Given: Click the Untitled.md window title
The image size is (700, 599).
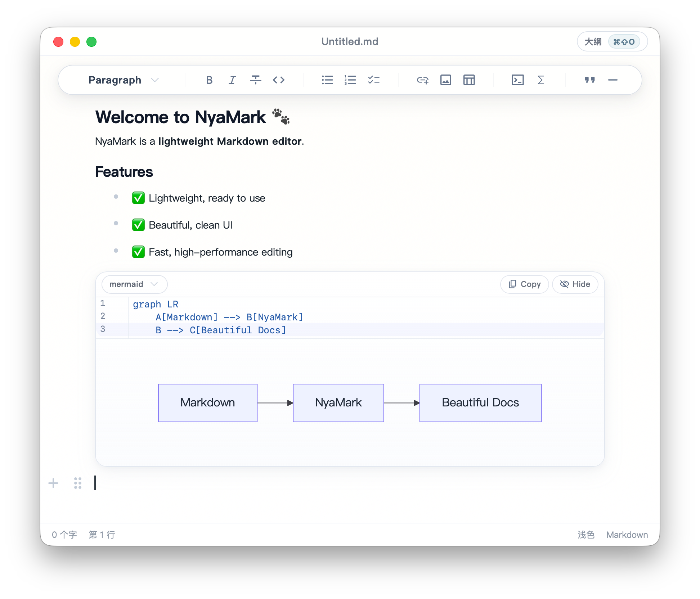Looking at the screenshot, I should click(x=350, y=42).
